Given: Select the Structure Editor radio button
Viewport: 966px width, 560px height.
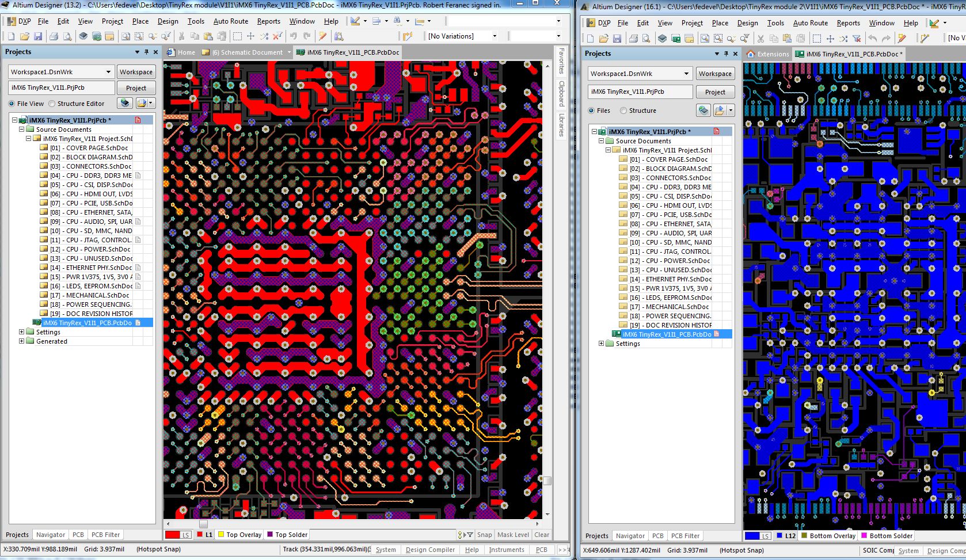Looking at the screenshot, I should tap(52, 104).
